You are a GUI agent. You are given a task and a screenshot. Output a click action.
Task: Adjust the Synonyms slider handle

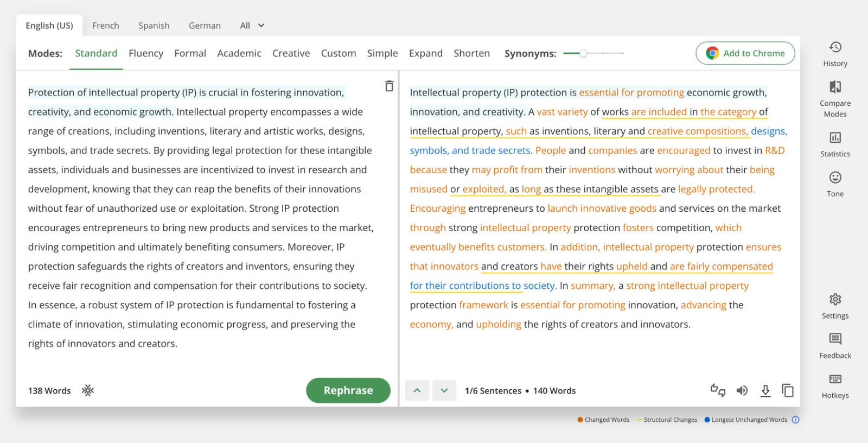pos(583,53)
